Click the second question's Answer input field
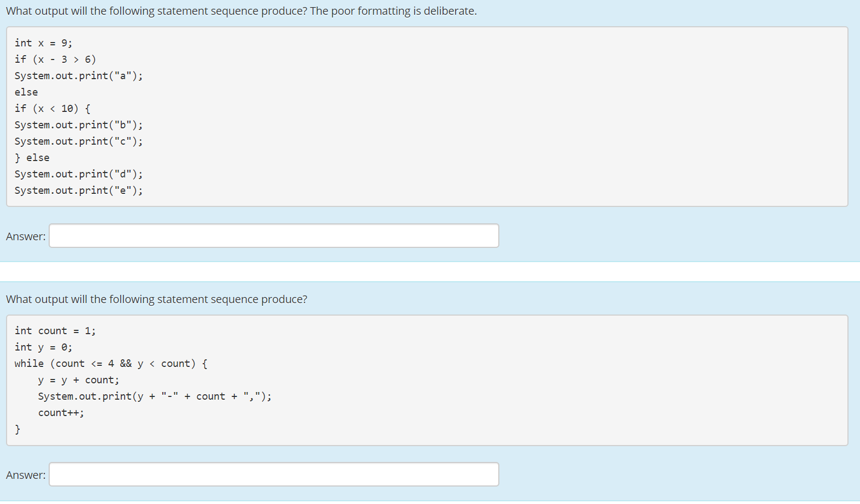This screenshot has height=504, width=860. point(274,475)
